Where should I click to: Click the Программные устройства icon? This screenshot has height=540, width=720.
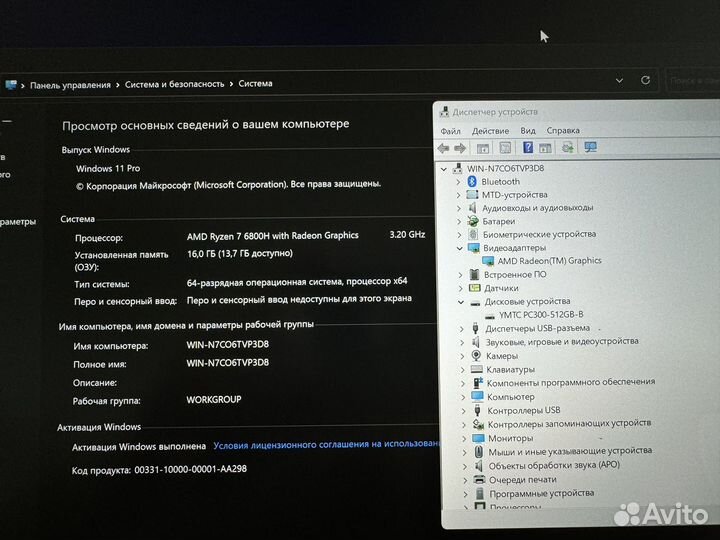point(480,493)
